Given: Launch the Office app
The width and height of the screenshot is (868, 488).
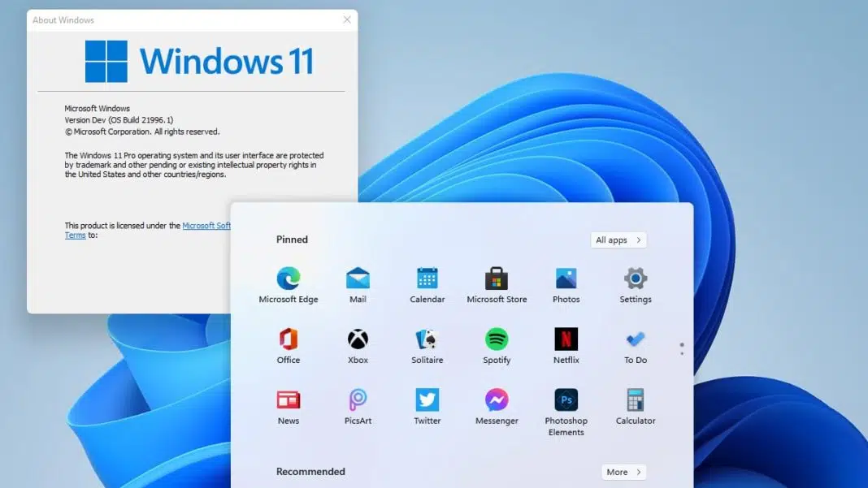Looking at the screenshot, I should pos(289,339).
